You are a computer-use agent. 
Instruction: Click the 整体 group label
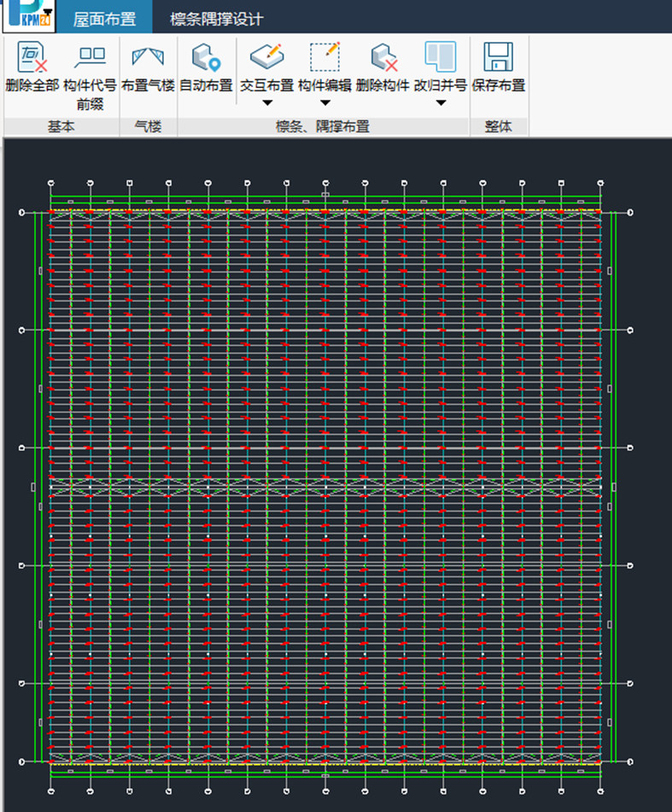coord(498,126)
